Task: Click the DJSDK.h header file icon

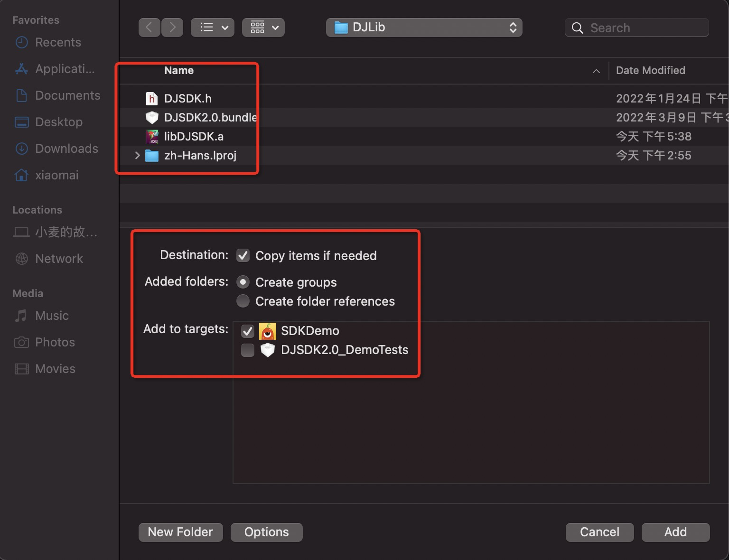Action: [152, 98]
